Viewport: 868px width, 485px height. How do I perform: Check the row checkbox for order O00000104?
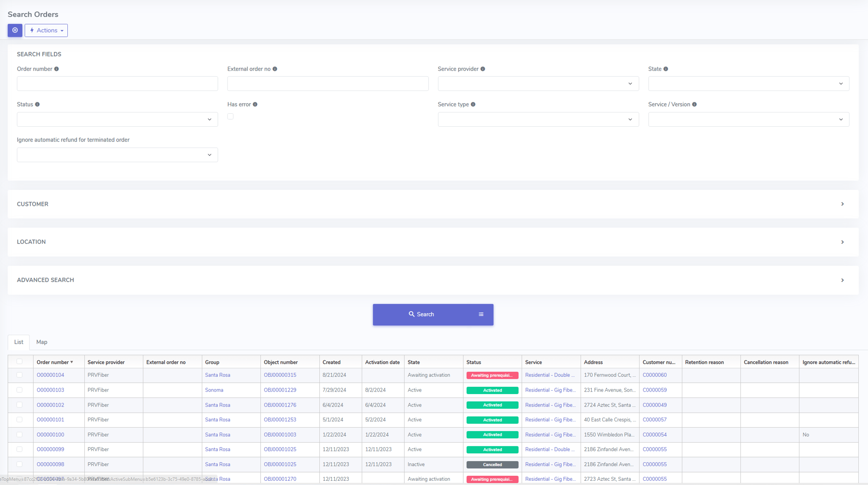click(x=20, y=375)
